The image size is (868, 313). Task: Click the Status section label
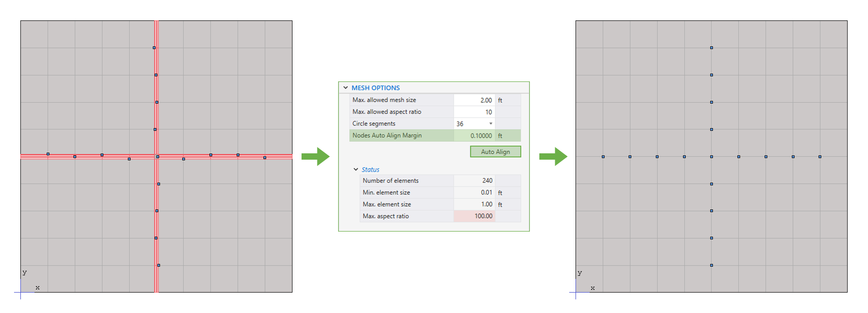pyautogui.click(x=370, y=170)
